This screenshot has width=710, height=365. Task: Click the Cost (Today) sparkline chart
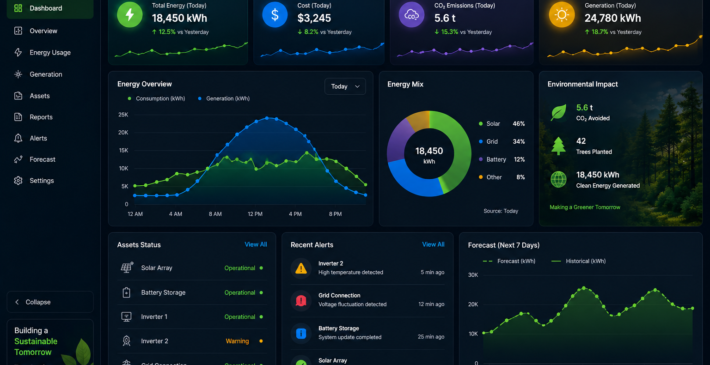pos(322,50)
